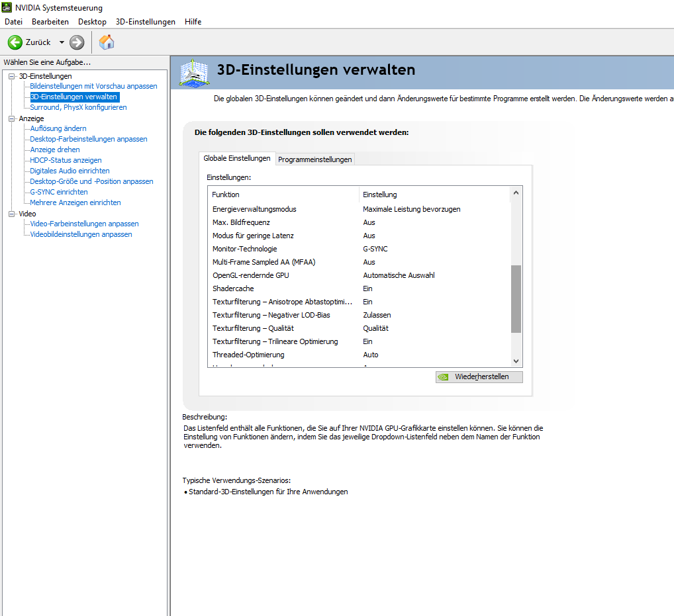Click the settings list scroll up arrow

tap(516, 193)
